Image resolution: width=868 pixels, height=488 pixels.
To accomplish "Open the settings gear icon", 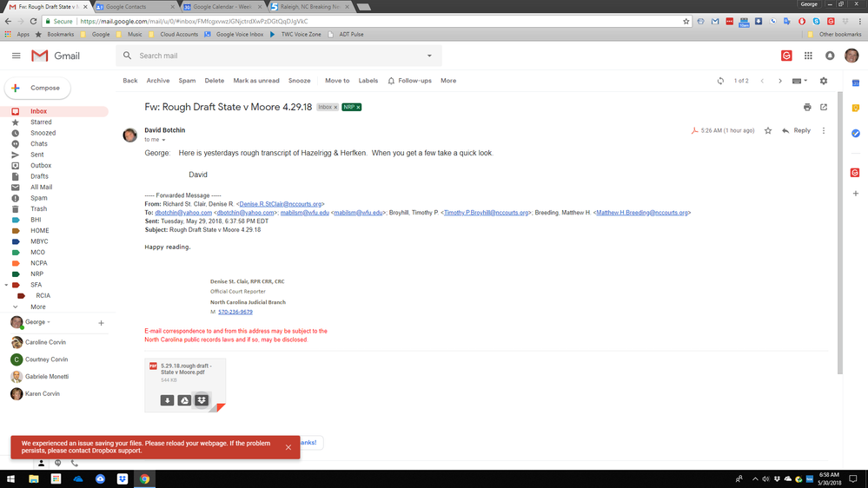I will pyautogui.click(x=824, y=81).
